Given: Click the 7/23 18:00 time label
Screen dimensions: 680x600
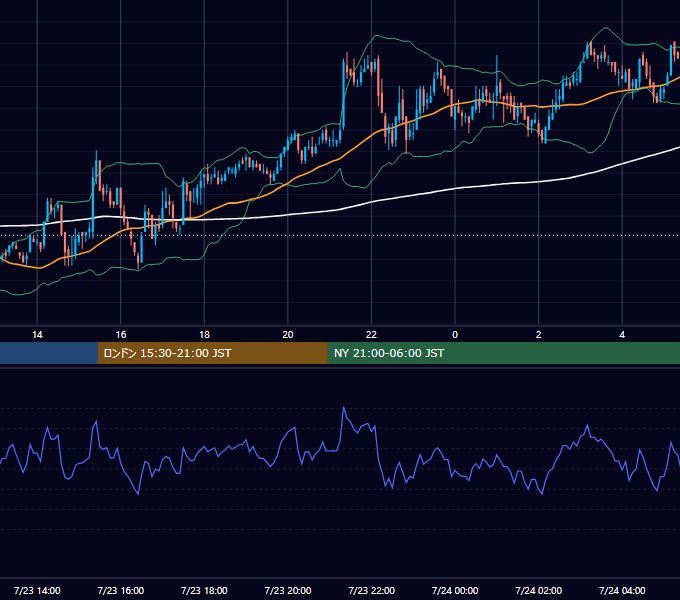Looking at the screenshot, I should (204, 590).
